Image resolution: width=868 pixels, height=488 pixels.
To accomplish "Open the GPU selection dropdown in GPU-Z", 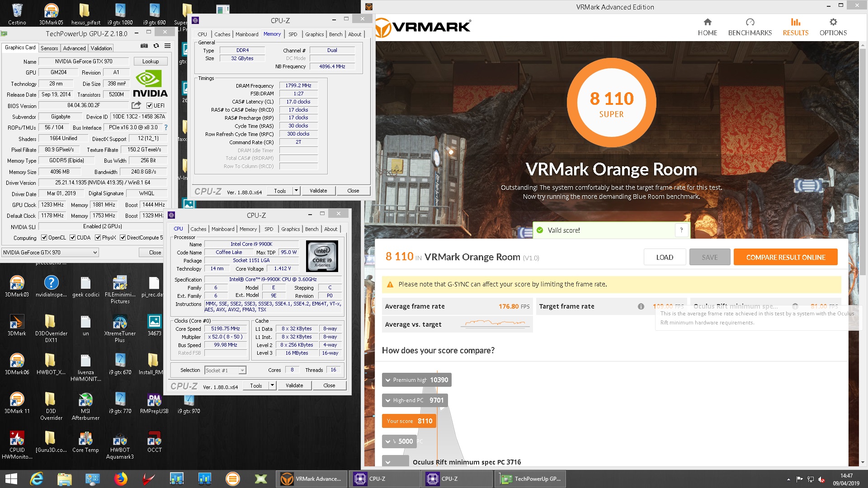I will 50,253.
